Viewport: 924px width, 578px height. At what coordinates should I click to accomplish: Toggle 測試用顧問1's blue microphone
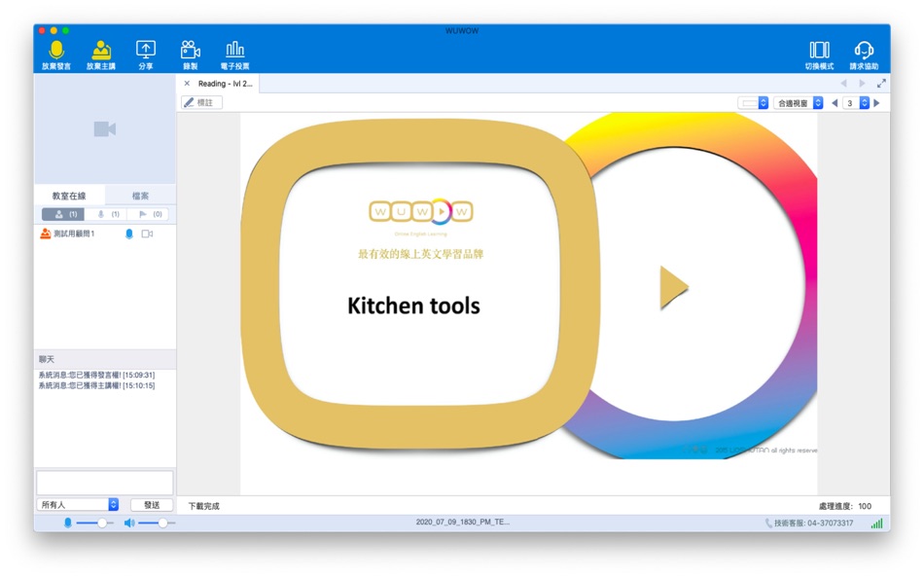(129, 234)
